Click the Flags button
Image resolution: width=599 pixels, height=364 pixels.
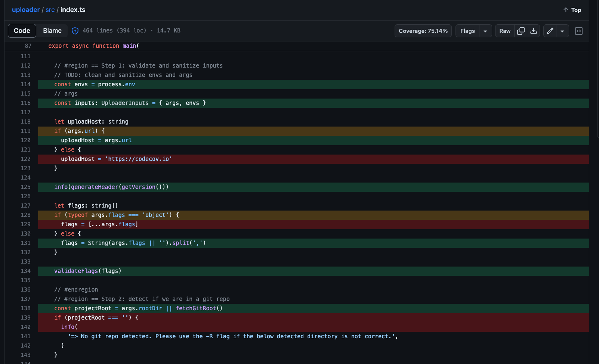tap(467, 31)
